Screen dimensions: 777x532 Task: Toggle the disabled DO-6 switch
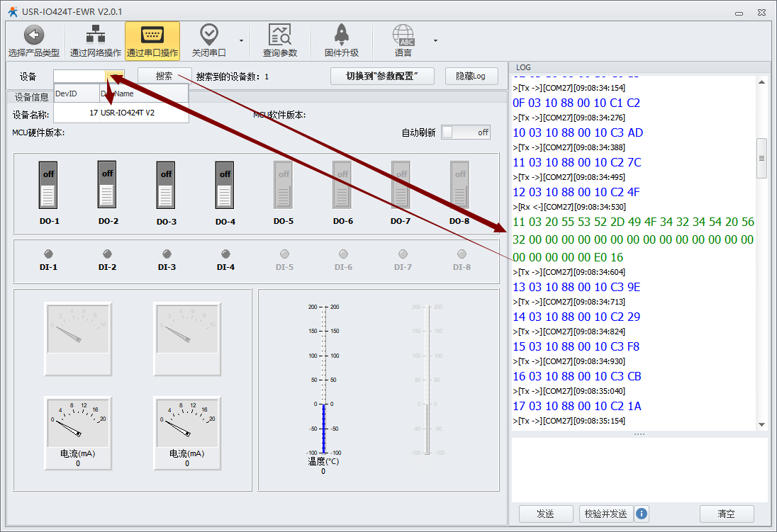point(342,186)
